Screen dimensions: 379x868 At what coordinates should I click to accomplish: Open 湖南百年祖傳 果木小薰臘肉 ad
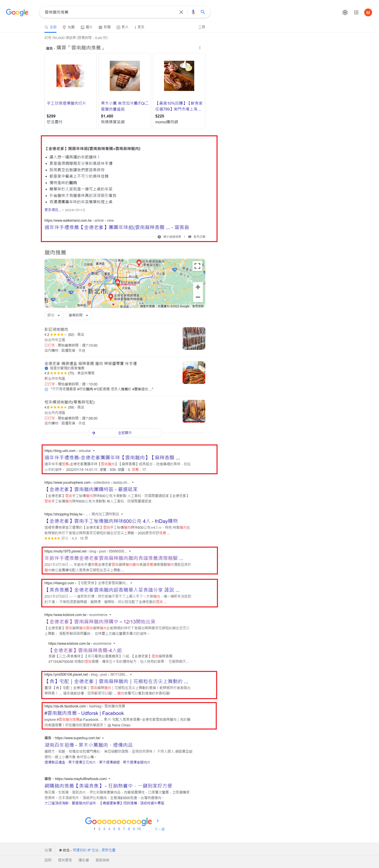tap(88, 745)
